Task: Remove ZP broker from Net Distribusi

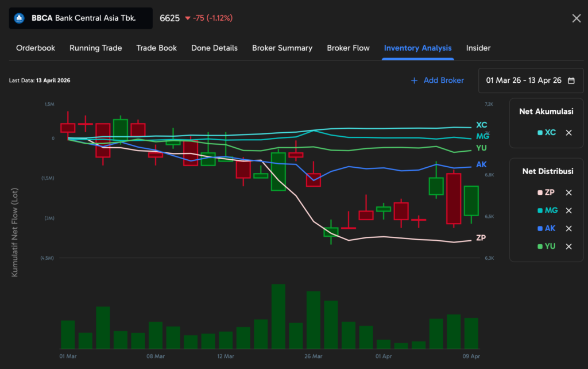Action: (x=568, y=192)
